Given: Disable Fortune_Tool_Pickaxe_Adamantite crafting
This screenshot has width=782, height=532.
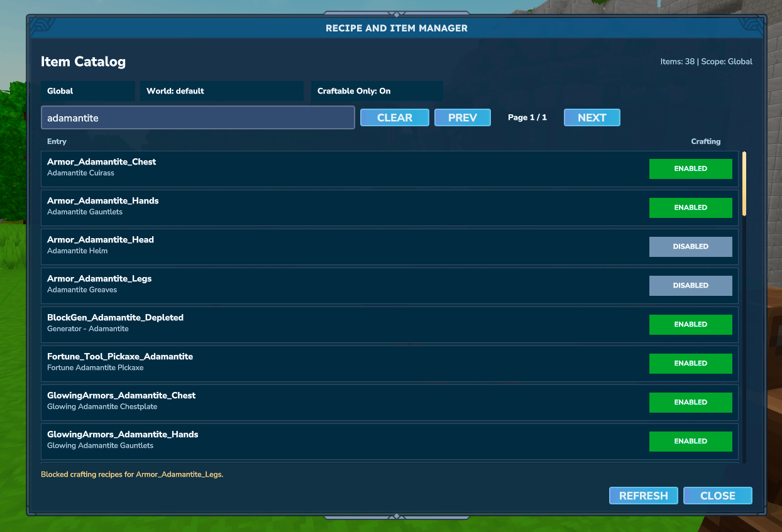Looking at the screenshot, I should tap(690, 364).
